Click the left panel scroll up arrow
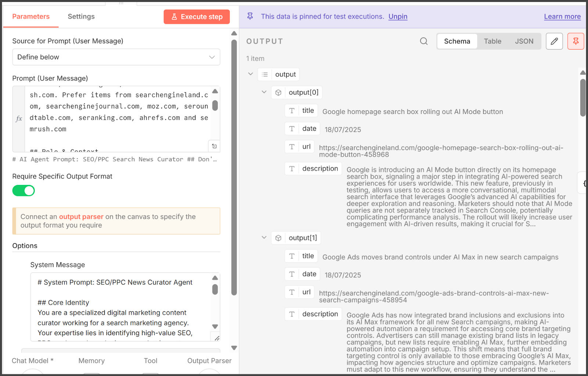 click(x=234, y=33)
